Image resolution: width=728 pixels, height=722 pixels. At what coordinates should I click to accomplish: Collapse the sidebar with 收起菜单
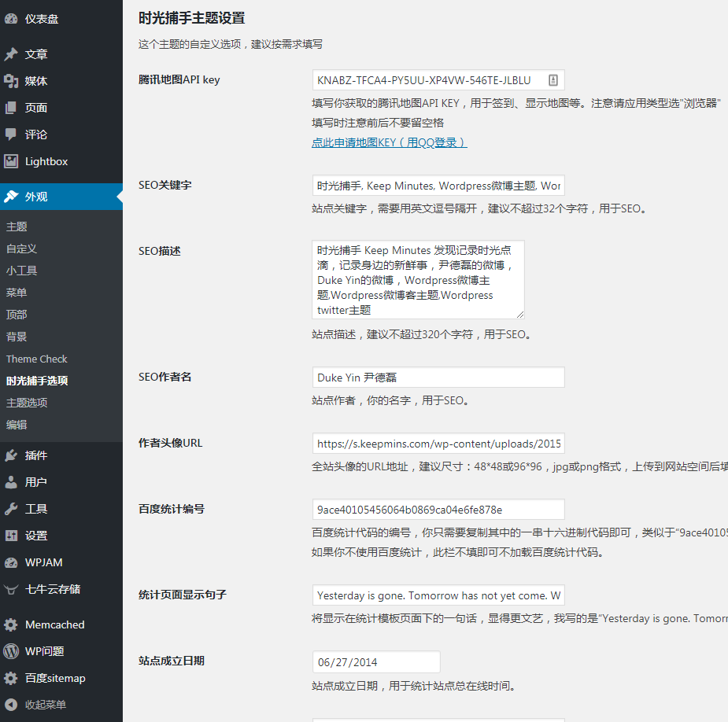pos(45,705)
